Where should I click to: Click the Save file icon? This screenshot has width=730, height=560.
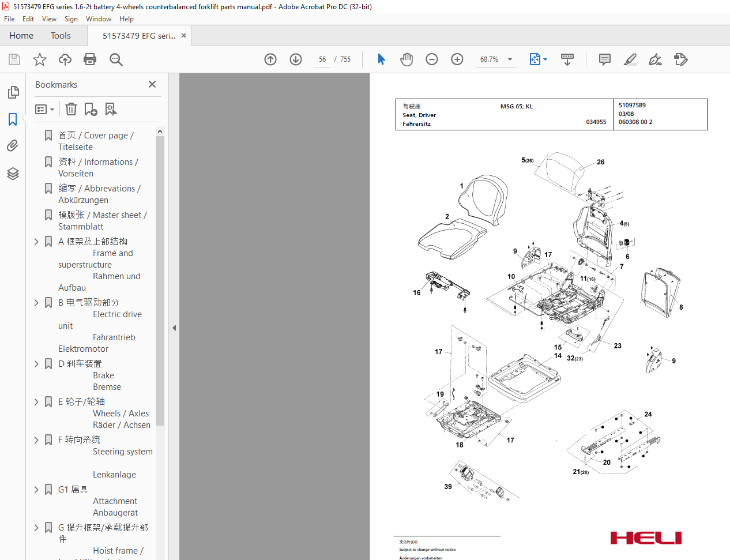(x=14, y=59)
